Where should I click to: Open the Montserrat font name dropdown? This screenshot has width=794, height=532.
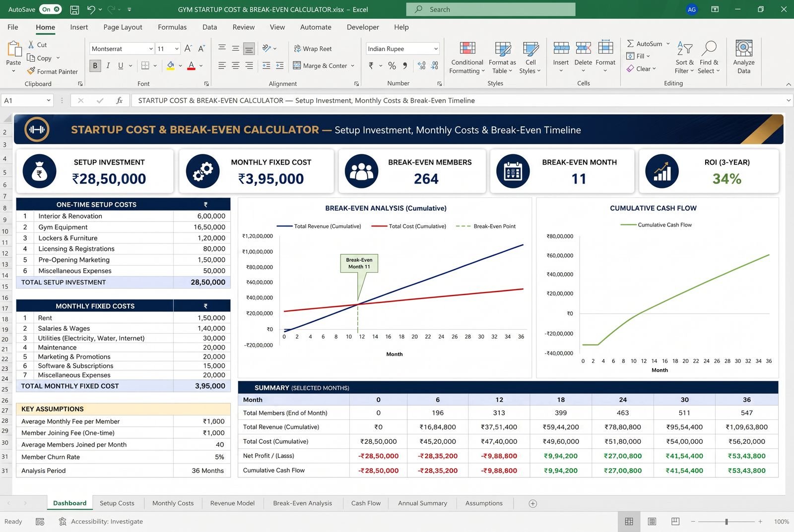pos(151,49)
